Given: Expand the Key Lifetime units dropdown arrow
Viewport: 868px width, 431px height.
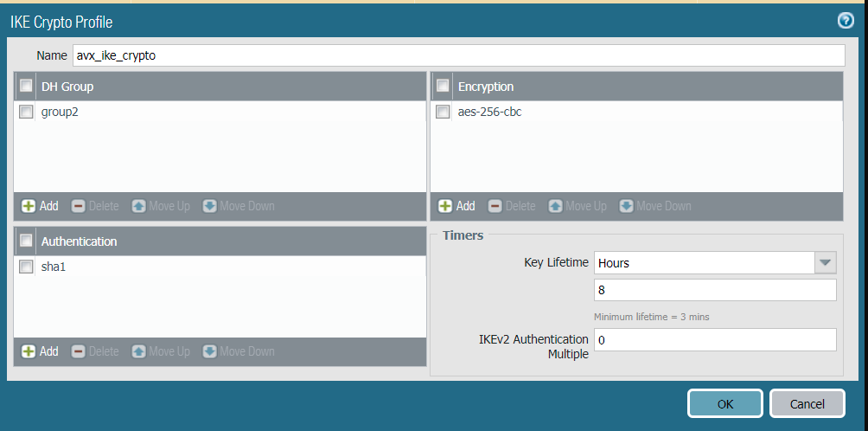Looking at the screenshot, I should click(x=825, y=263).
